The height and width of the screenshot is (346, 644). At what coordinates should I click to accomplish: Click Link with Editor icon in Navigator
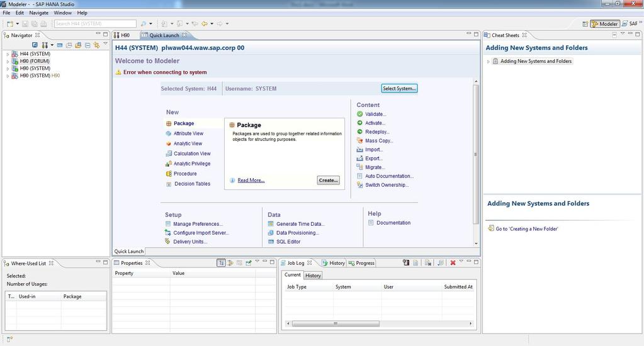click(96, 45)
